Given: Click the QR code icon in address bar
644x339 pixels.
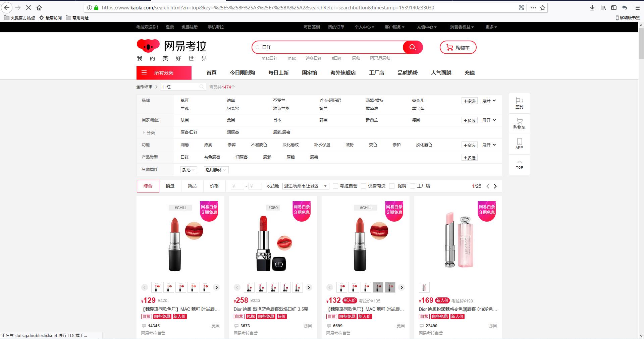Looking at the screenshot, I should point(522,8).
